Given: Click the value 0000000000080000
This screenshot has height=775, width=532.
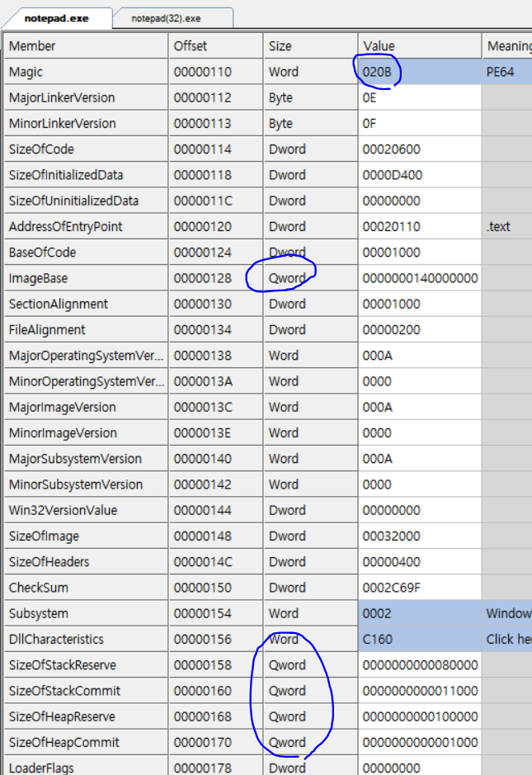Looking at the screenshot, I should 420,664.
